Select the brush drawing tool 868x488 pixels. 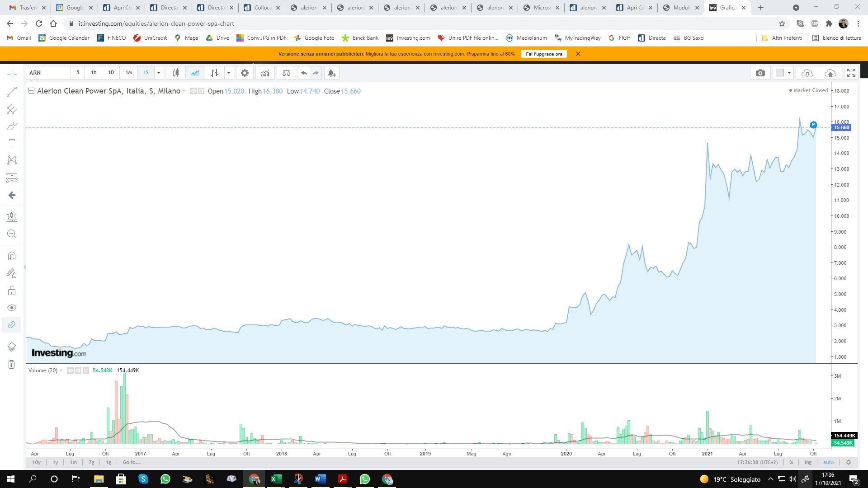coord(12,126)
